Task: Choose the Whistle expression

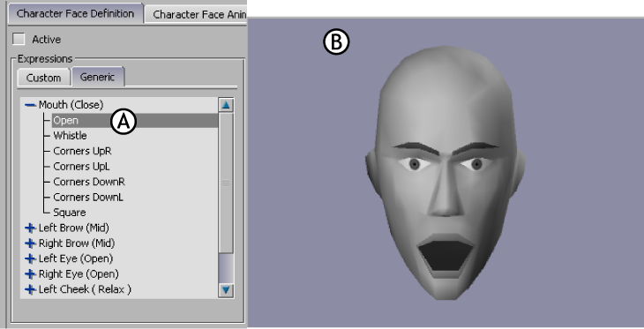Action: 70,136
